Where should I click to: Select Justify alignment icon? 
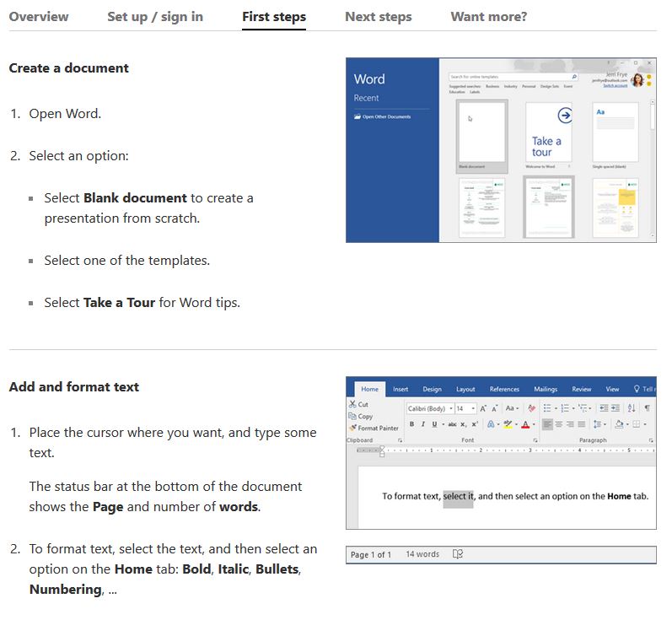(582, 424)
